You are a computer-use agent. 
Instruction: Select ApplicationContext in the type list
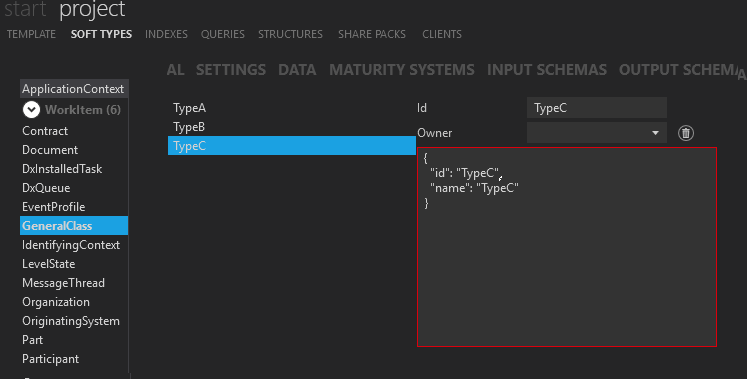74,89
